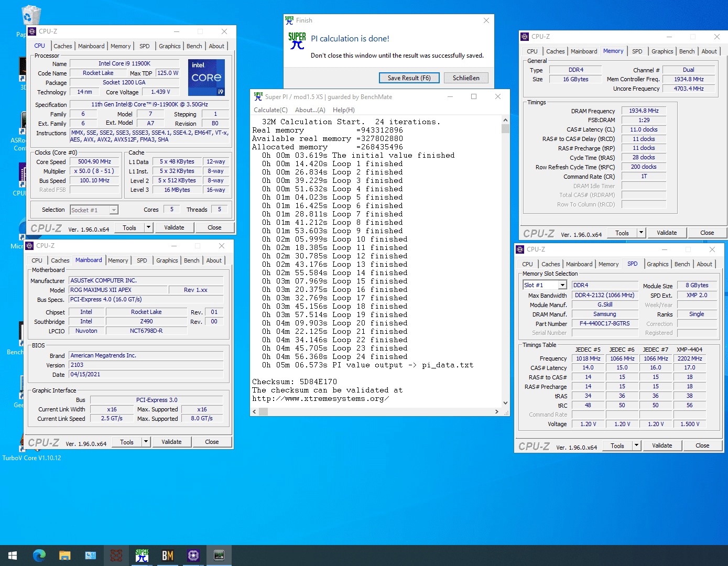Open File Explorer from the taskbar
Viewport: 728px width, 566px height.
tap(65, 556)
